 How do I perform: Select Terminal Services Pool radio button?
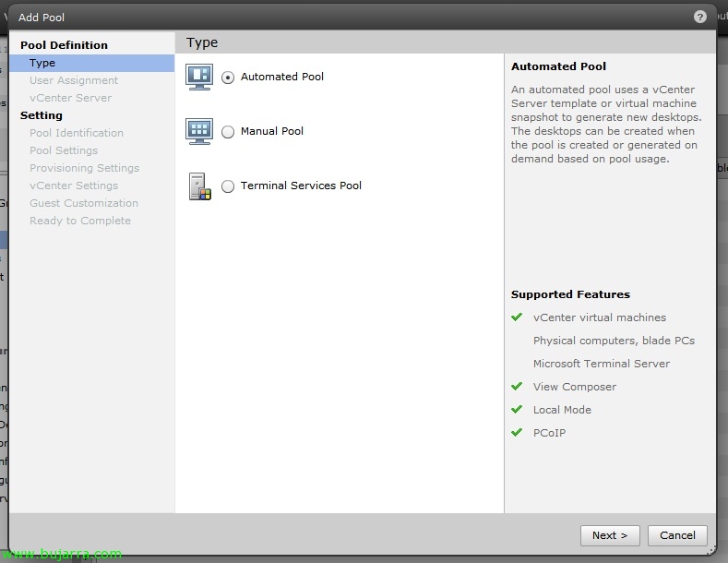pos(228,186)
